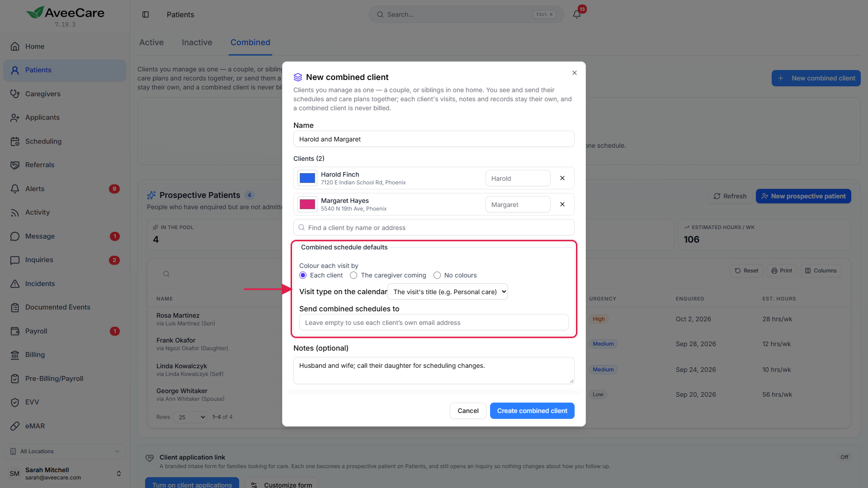
Task: Expand the All Locations selector
Action: pos(65,451)
